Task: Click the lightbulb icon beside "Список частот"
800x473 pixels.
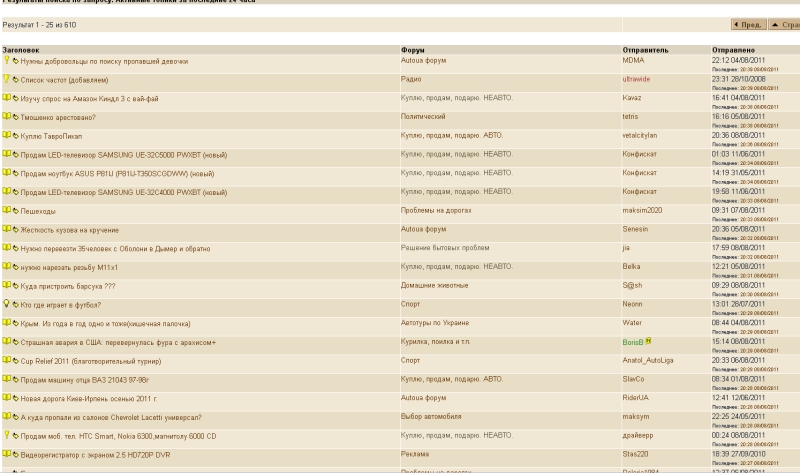Action: click(6, 79)
